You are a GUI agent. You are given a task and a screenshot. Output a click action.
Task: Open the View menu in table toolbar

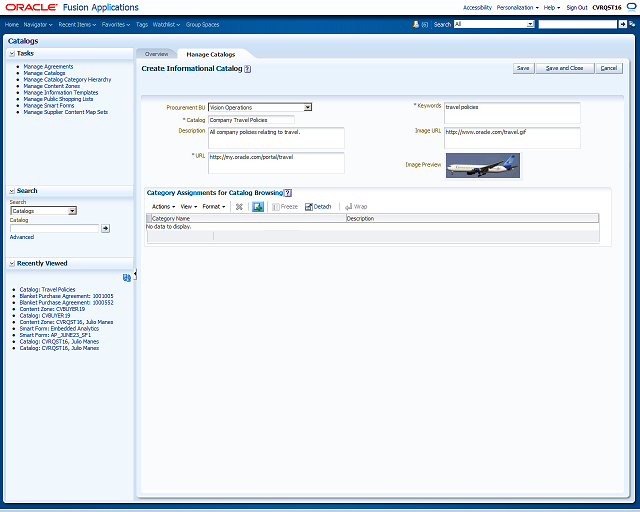coord(189,207)
